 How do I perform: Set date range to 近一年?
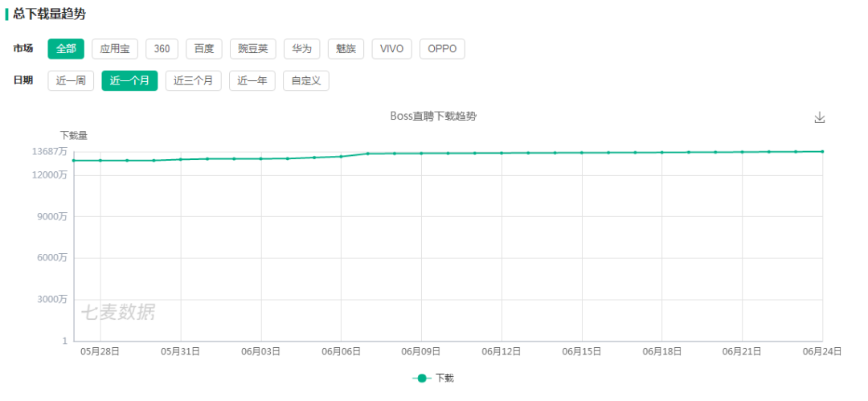(252, 80)
